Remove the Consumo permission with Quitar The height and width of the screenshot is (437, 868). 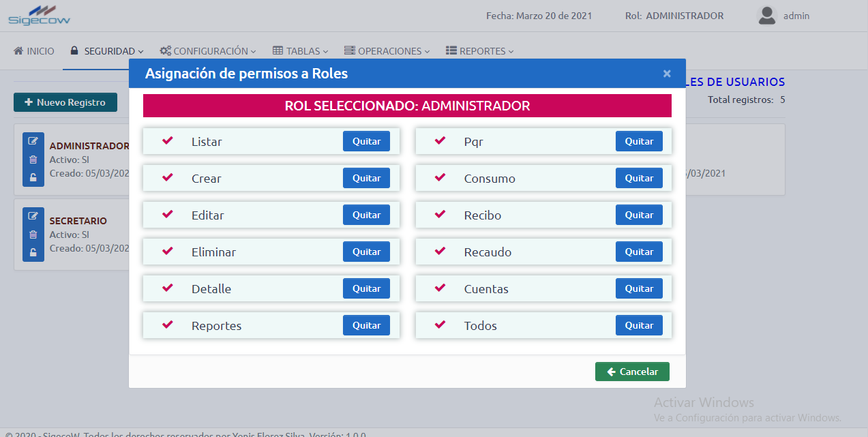click(639, 179)
